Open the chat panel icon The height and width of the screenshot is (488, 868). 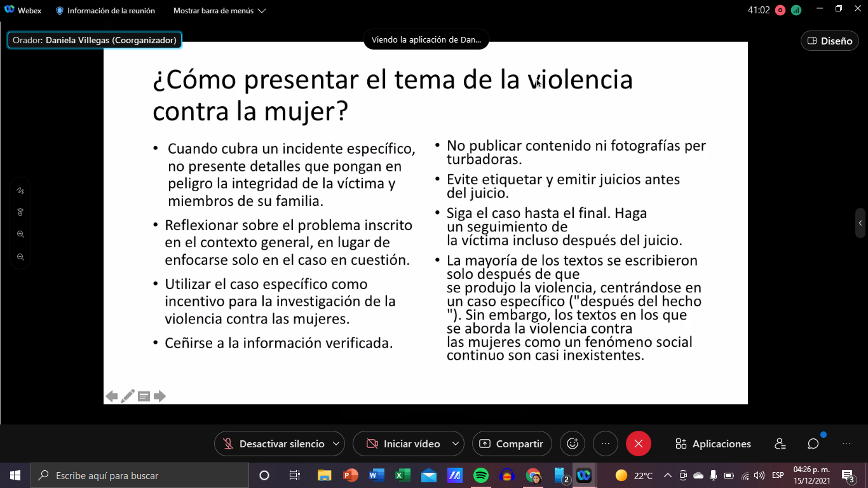(813, 444)
